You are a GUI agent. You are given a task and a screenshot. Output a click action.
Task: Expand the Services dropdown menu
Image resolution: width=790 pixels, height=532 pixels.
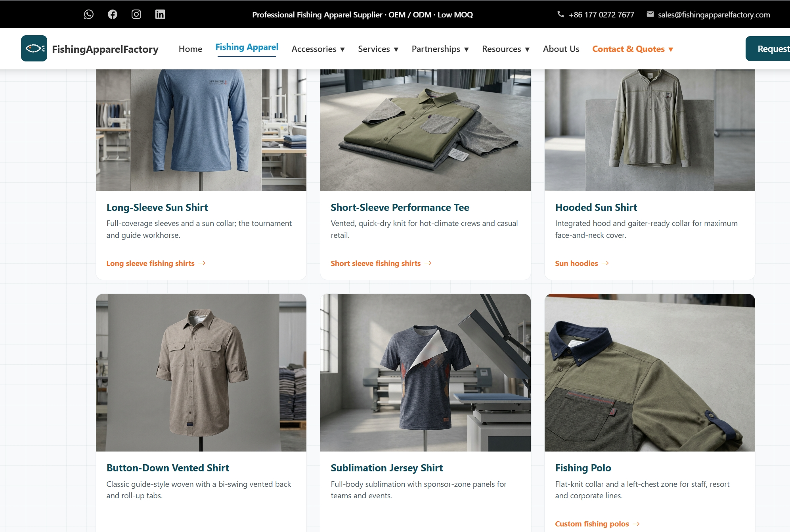coord(378,49)
